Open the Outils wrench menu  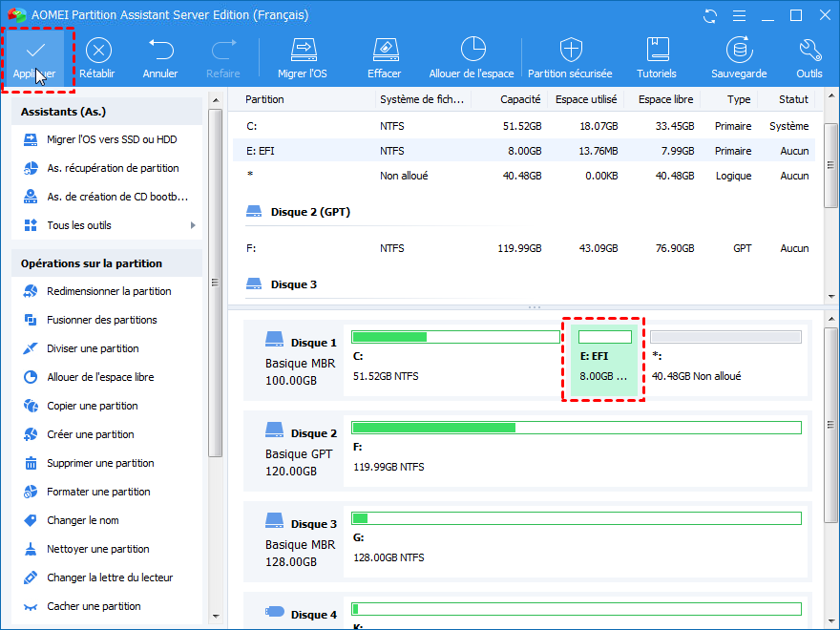pyautogui.click(x=808, y=51)
